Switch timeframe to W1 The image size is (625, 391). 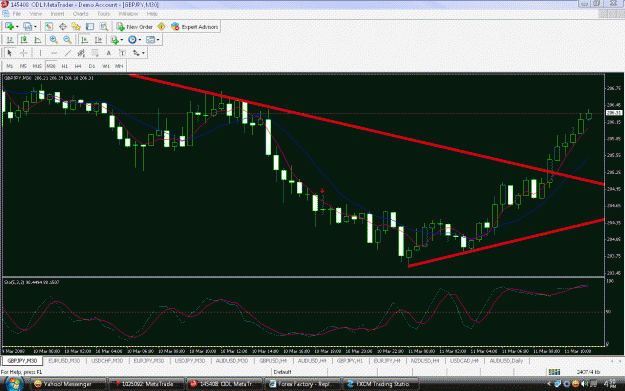tap(106, 66)
